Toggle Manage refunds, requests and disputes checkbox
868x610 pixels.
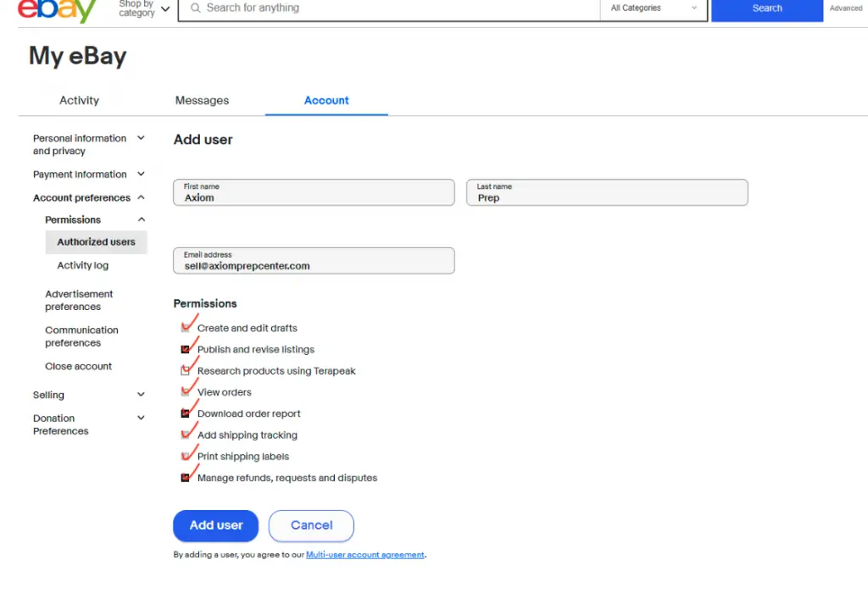point(186,478)
